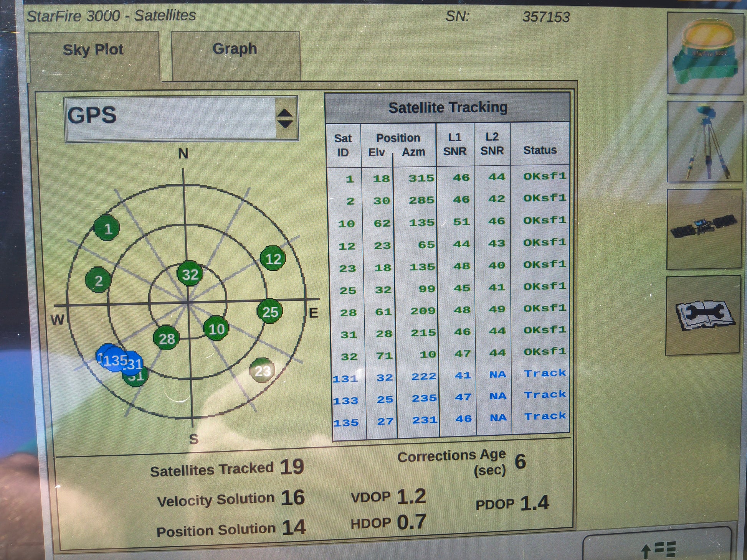
Task: Select satellite 25 marker near the E label
Action: click(270, 311)
